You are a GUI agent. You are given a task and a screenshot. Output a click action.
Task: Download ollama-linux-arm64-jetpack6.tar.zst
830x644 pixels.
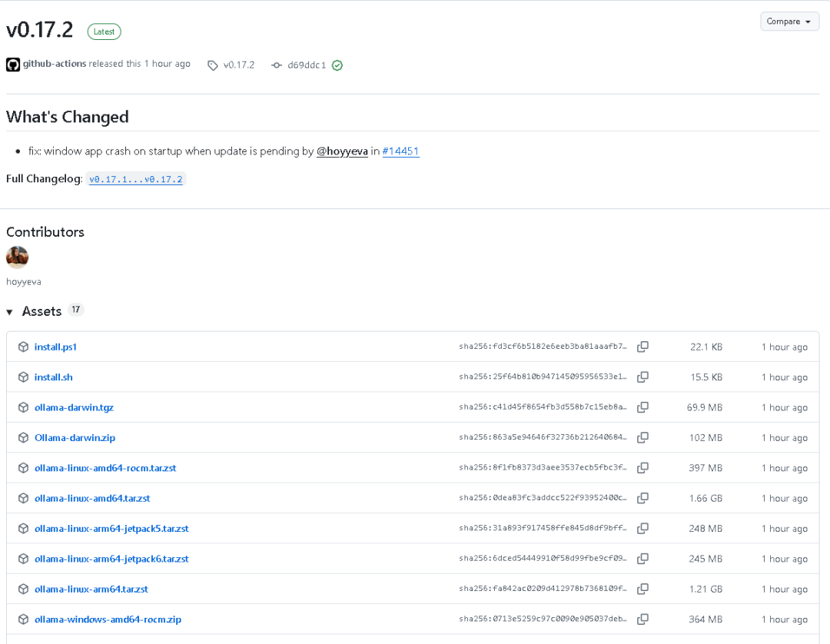point(111,559)
